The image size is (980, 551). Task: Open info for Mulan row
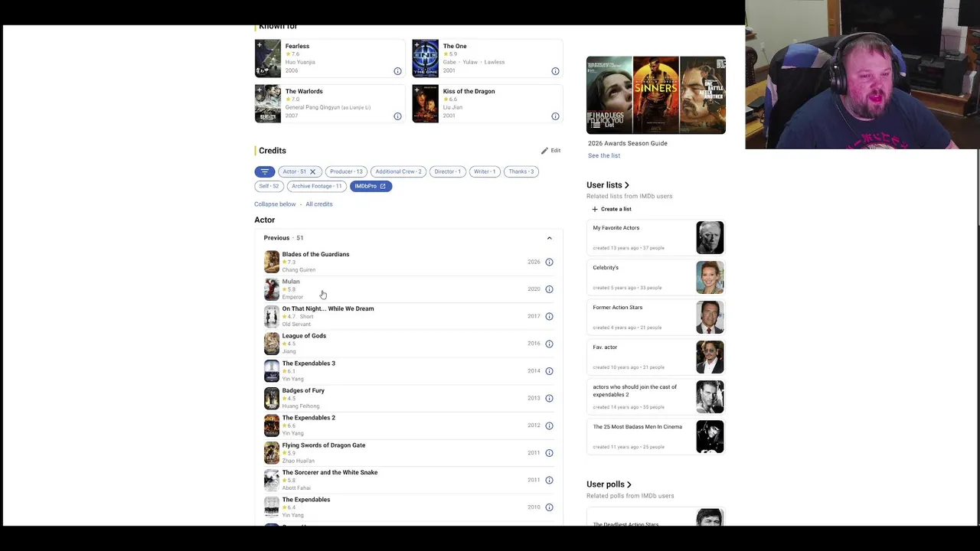coord(549,289)
